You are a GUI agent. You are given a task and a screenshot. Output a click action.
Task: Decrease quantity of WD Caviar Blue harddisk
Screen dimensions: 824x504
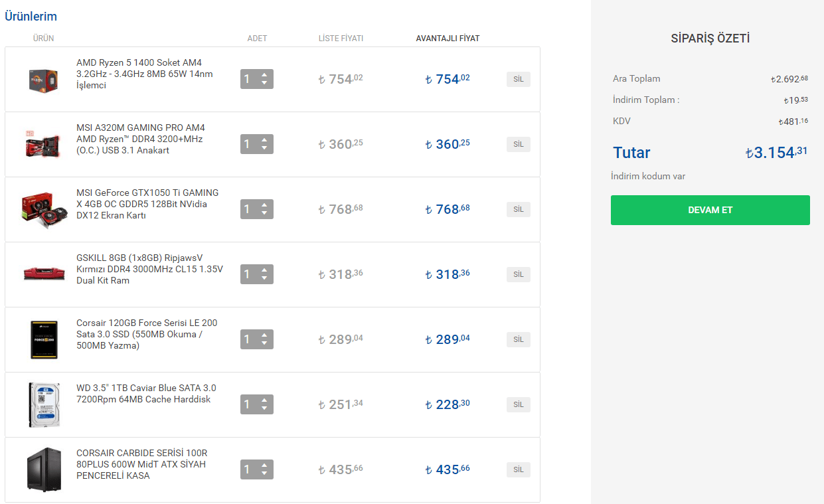(264, 408)
